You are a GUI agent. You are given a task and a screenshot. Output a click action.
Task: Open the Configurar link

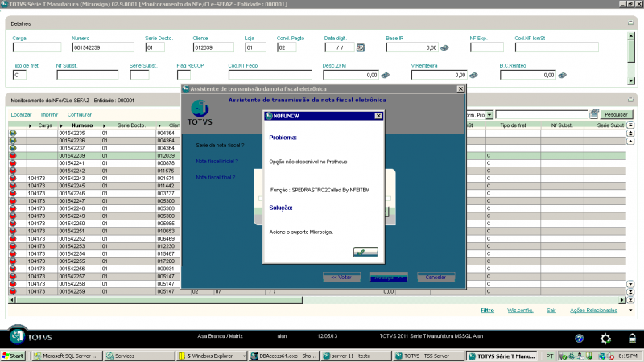point(80,115)
